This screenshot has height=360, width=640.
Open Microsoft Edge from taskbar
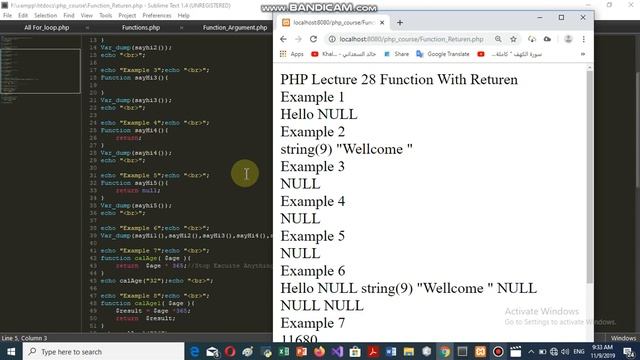click(195, 351)
